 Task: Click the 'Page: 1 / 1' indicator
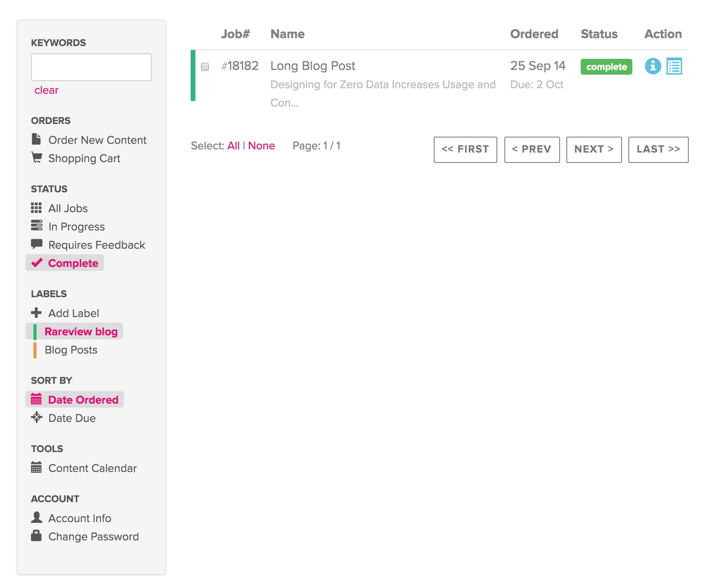click(317, 146)
